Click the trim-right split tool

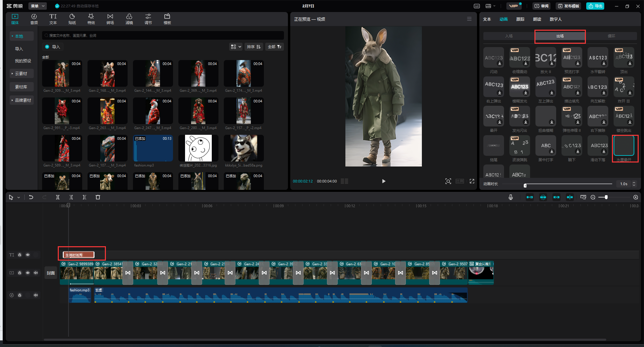(x=85, y=197)
